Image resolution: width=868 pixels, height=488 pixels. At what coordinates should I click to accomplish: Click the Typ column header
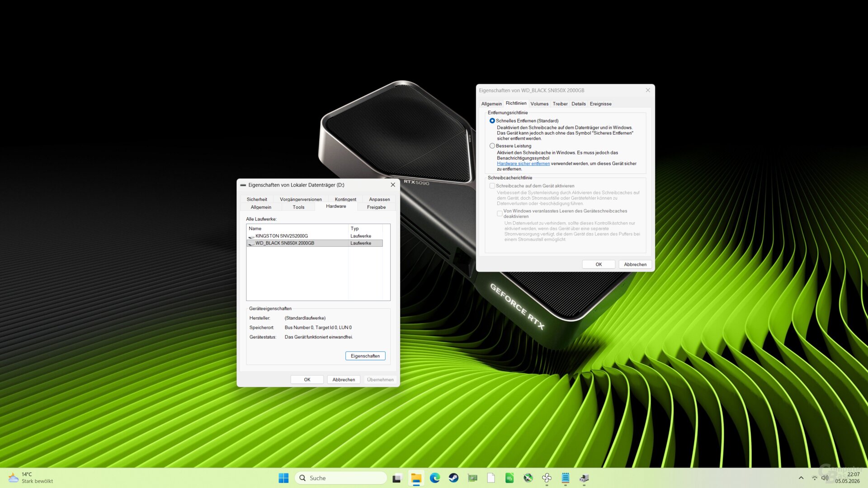click(365, 229)
